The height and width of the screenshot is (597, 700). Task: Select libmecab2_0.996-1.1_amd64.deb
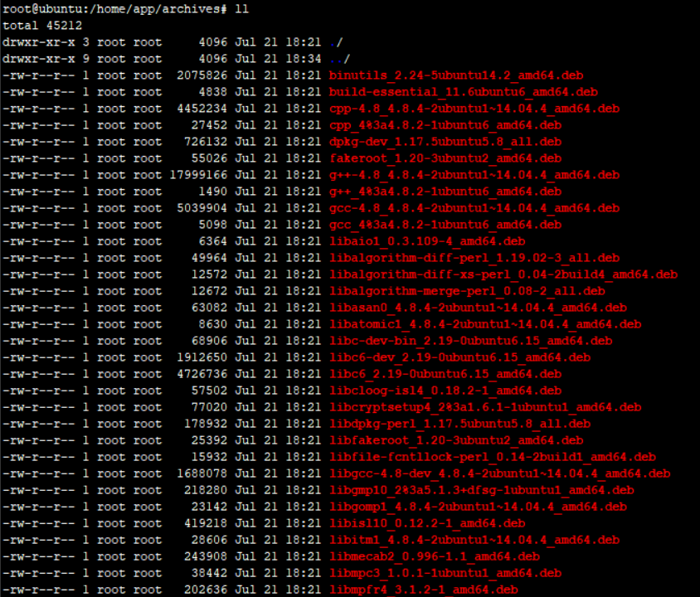point(435,556)
